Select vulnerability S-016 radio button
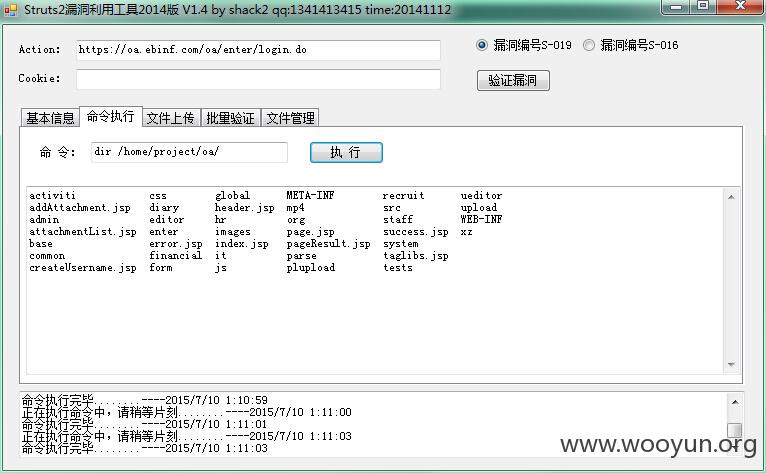Screen dimensions: 766x473 coord(589,45)
